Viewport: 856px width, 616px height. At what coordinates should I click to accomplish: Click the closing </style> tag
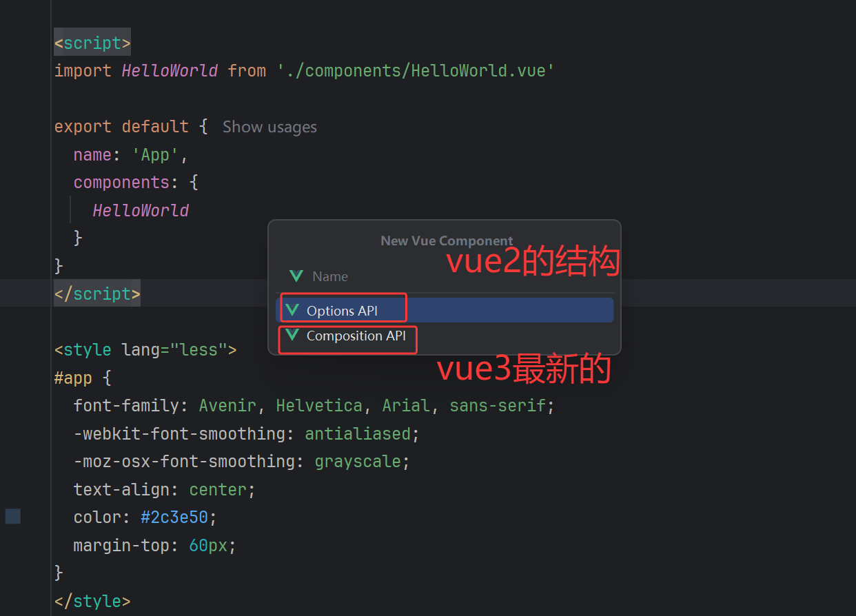pyautogui.click(x=92, y=601)
